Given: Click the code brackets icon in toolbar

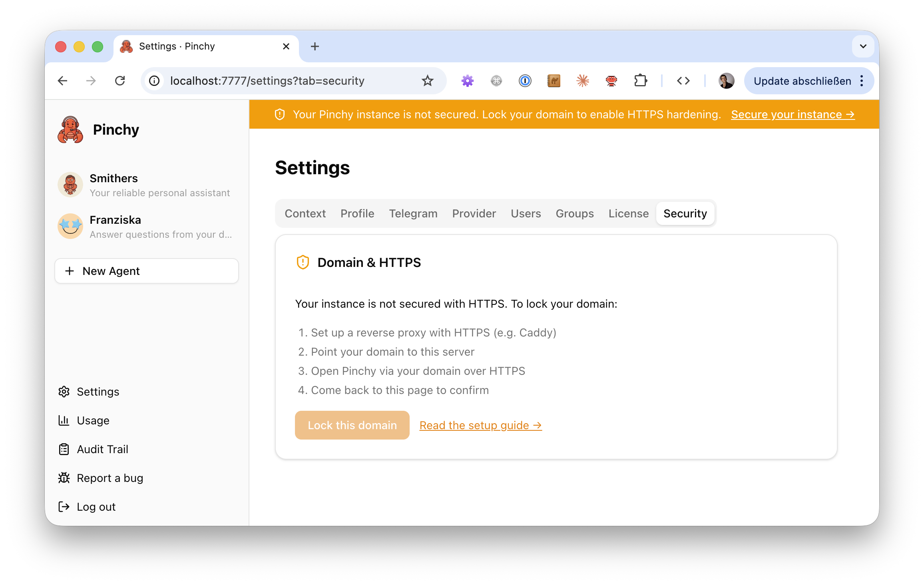Looking at the screenshot, I should click(x=684, y=80).
